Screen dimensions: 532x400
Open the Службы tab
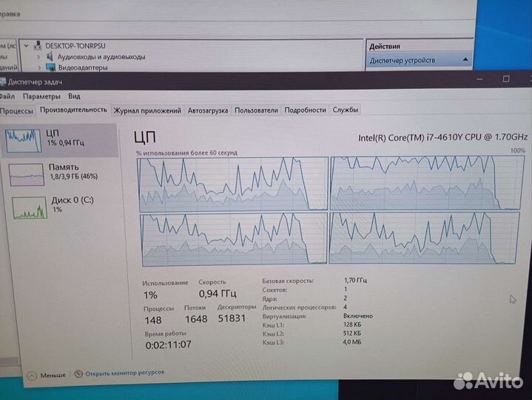pyautogui.click(x=345, y=110)
